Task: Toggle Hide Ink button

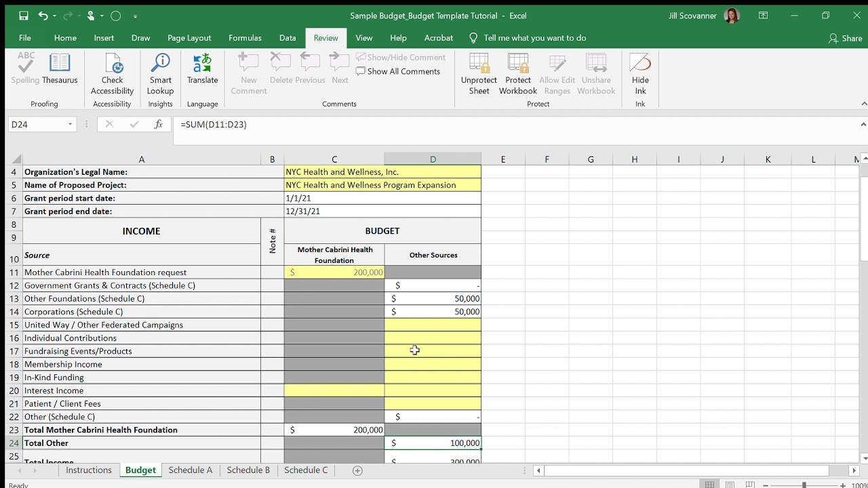Action: tap(640, 75)
